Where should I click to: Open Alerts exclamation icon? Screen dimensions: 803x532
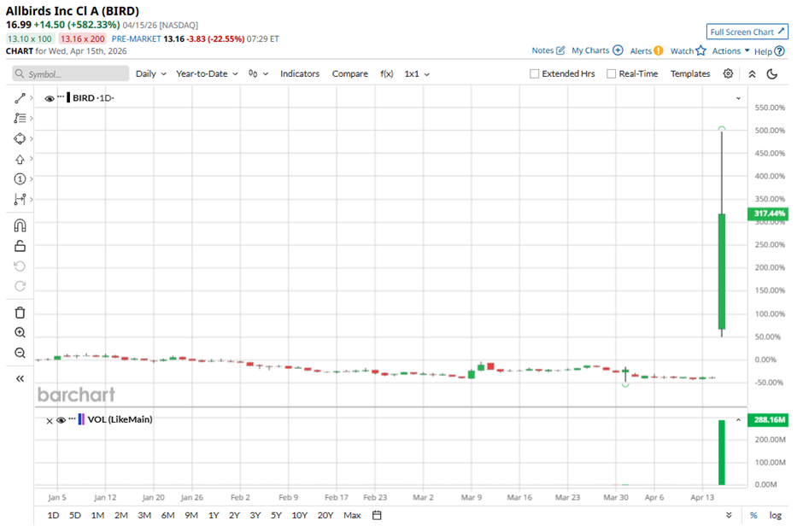[x=659, y=50]
